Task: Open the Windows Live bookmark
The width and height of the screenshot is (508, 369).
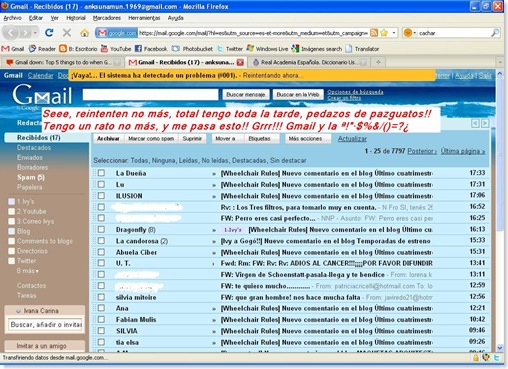Action: (x=267, y=49)
